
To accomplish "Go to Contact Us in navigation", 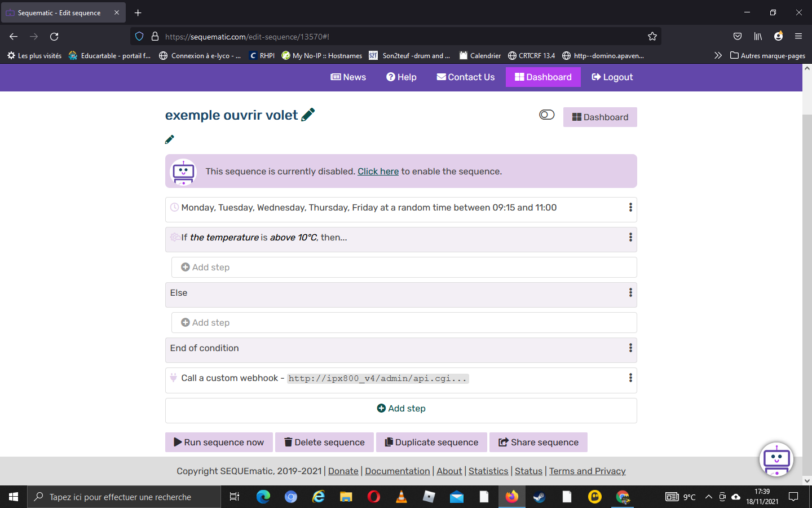I will pyautogui.click(x=466, y=77).
